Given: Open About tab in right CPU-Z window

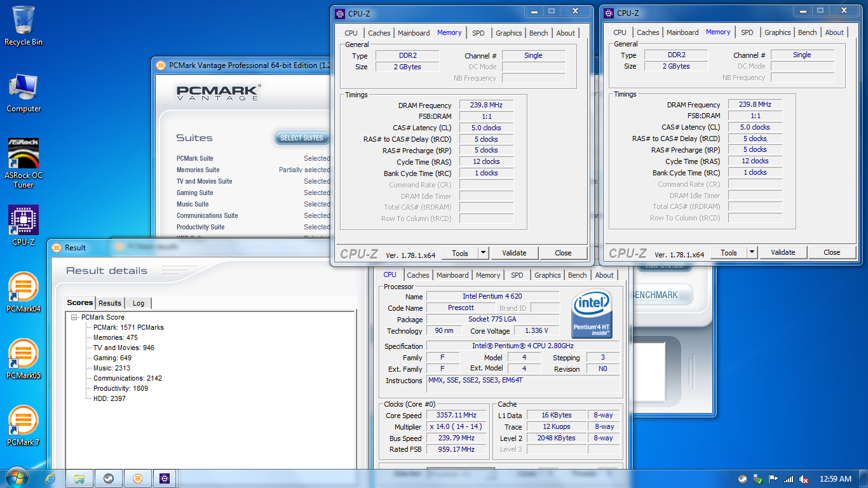Looking at the screenshot, I should coord(835,32).
